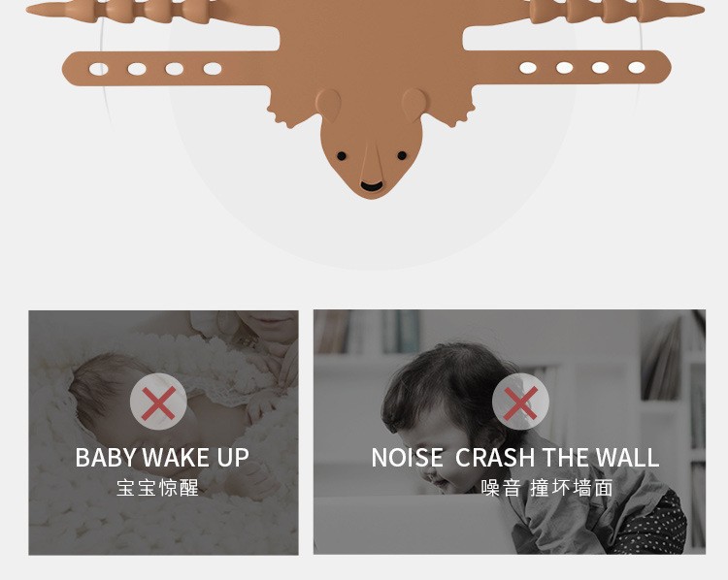Click the 噪音 撞坏墙面 caption

point(546,488)
